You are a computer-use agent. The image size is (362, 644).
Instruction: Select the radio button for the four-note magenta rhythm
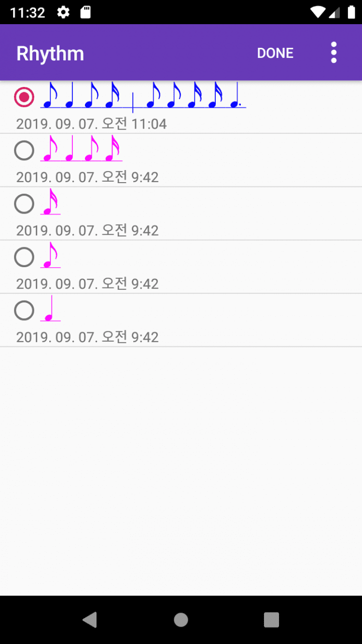(24, 150)
